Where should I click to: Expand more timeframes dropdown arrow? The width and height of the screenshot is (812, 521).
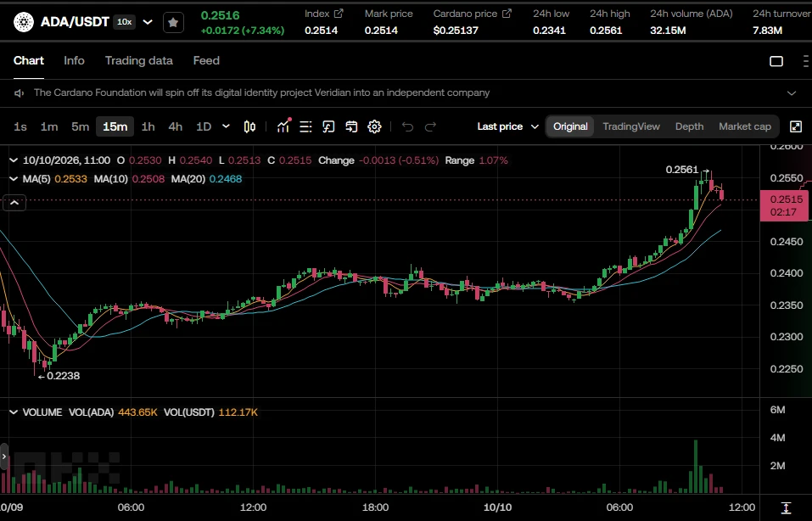(226, 126)
